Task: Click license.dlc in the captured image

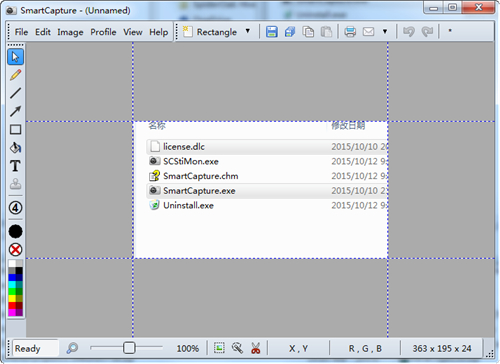Action: coord(184,147)
